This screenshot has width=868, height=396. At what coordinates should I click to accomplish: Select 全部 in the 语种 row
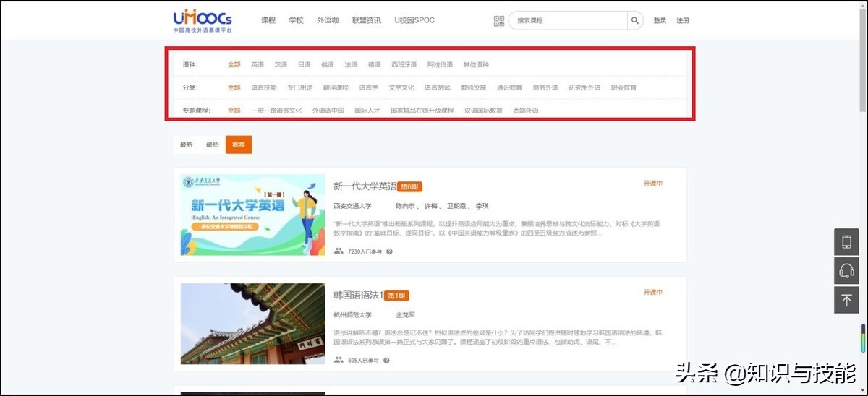[x=234, y=65]
